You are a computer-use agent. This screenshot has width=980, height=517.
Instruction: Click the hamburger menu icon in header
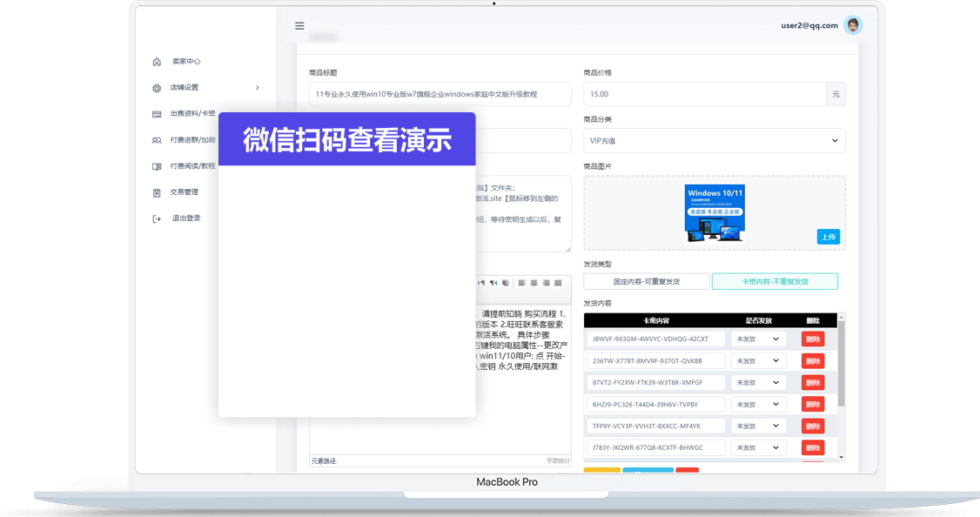click(299, 26)
